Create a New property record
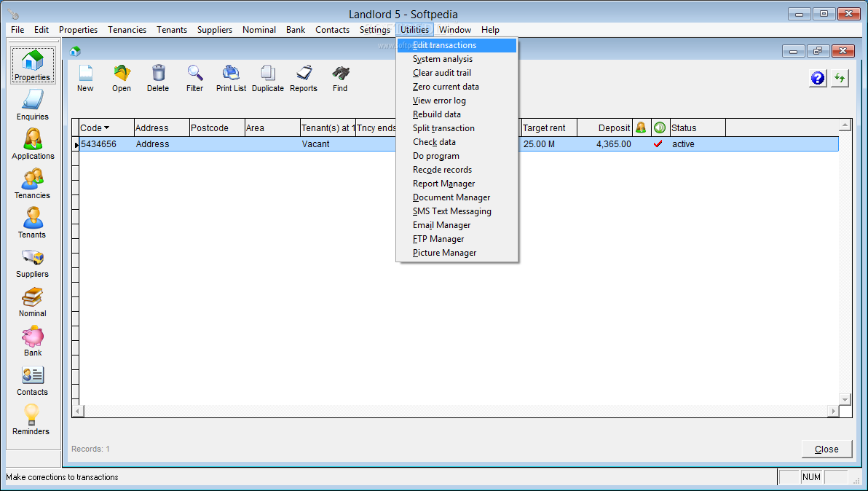This screenshot has width=868, height=491. pyautogui.click(x=85, y=79)
